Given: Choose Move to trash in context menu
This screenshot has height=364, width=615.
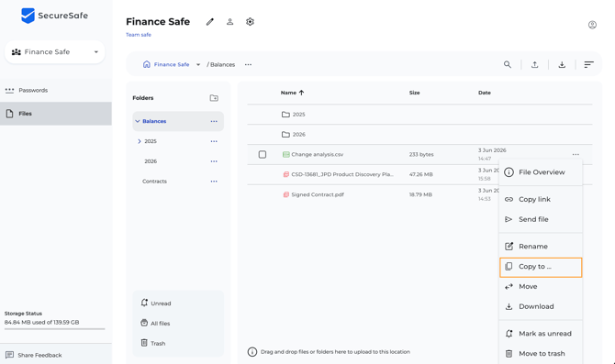Looking at the screenshot, I should pyautogui.click(x=541, y=353).
